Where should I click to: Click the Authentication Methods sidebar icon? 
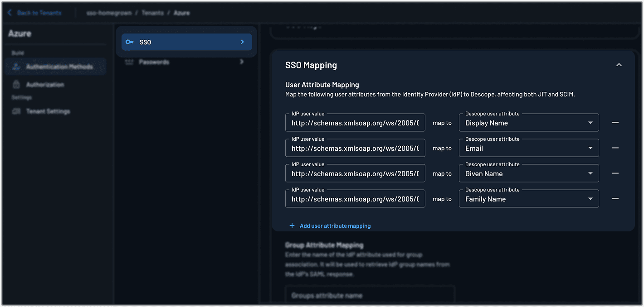16,67
